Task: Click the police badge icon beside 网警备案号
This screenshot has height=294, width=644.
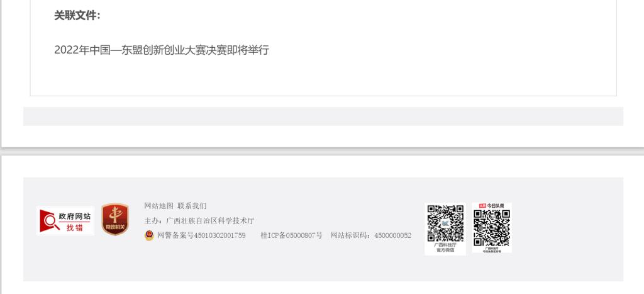Action: [x=149, y=235]
